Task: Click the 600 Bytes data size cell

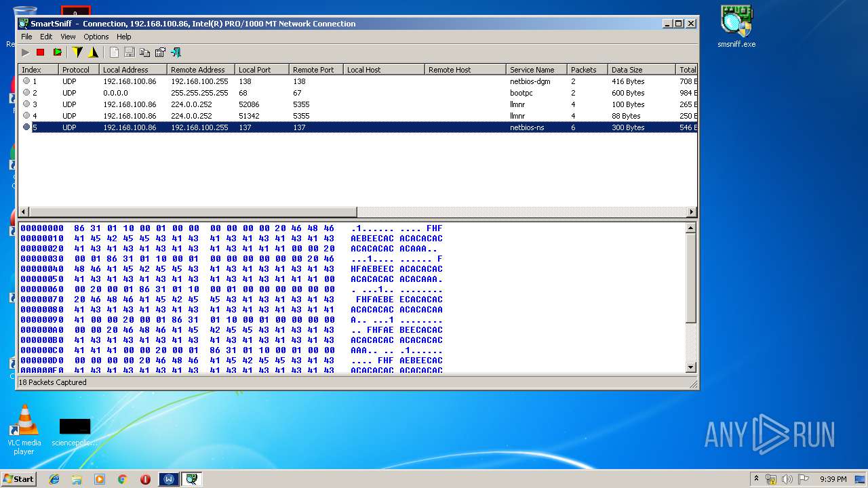Action: (628, 93)
